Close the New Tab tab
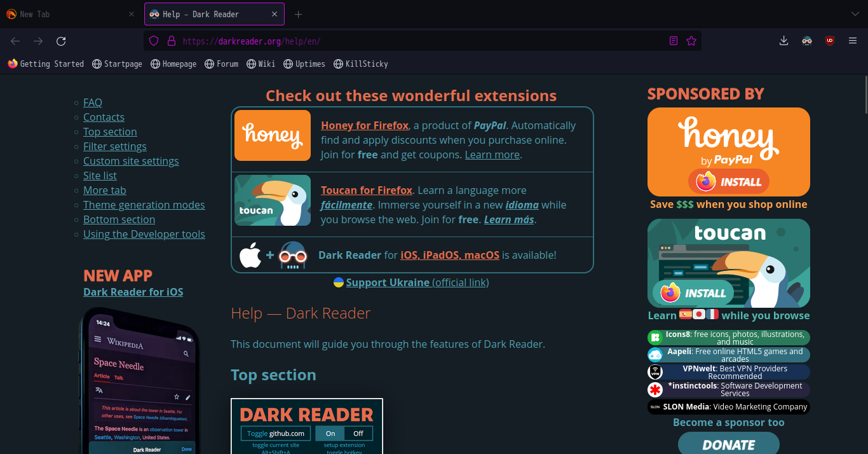 (x=132, y=14)
